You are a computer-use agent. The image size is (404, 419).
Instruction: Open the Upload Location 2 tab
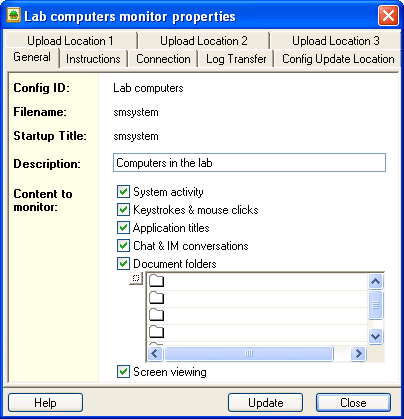[x=204, y=41]
